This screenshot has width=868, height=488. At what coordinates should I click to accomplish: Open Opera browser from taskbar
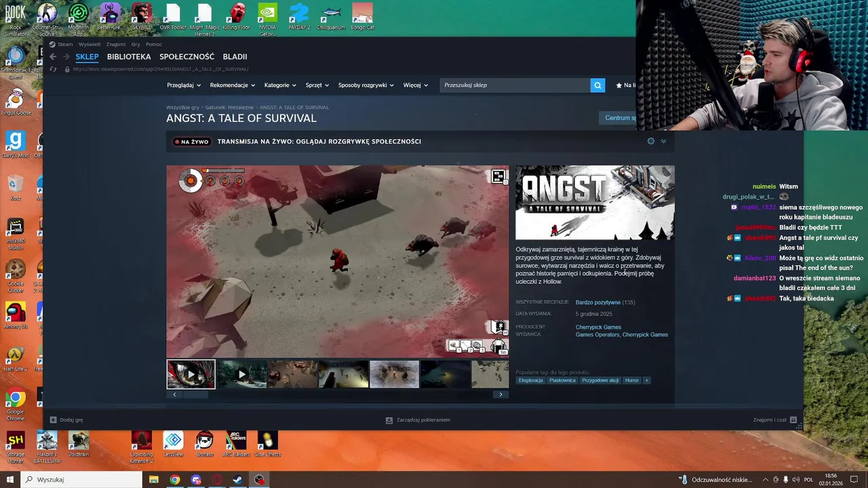[217, 480]
